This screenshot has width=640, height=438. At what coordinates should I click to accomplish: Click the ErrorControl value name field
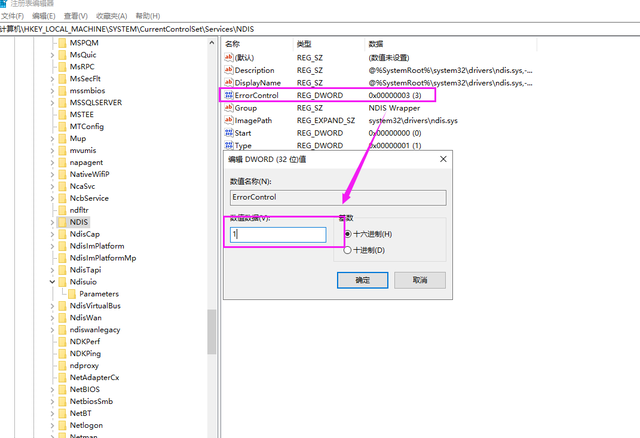tap(338, 198)
